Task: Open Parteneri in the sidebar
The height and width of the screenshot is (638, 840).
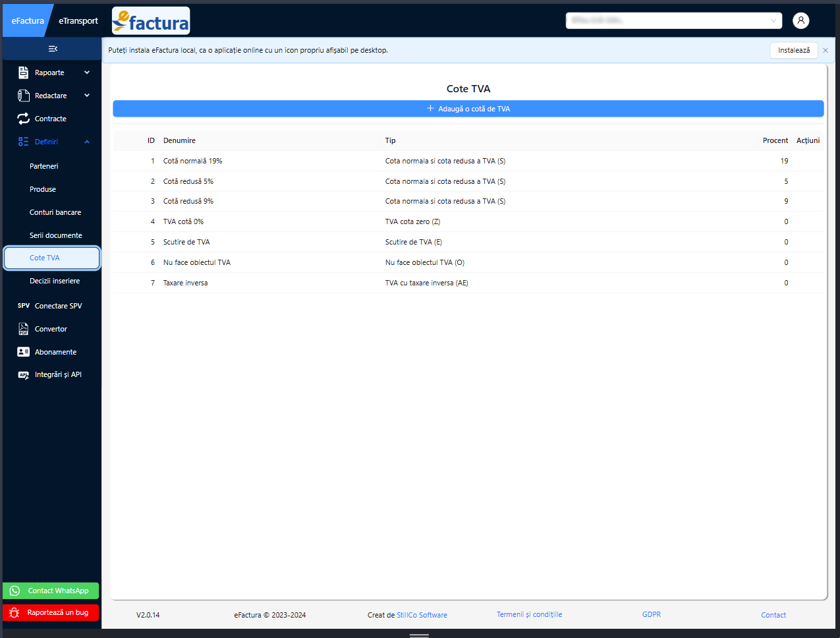Action: pyautogui.click(x=44, y=166)
